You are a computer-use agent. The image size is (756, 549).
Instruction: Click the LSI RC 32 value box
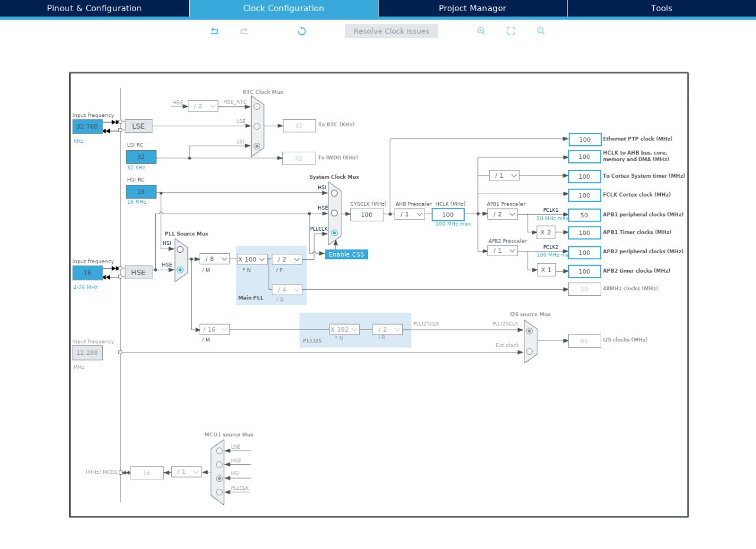tap(141, 157)
